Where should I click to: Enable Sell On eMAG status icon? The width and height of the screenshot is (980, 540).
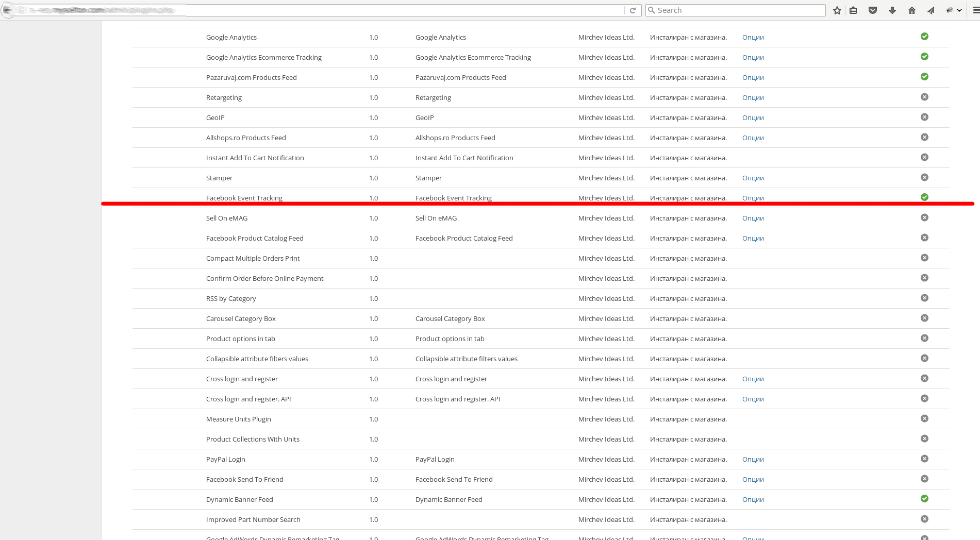(924, 217)
